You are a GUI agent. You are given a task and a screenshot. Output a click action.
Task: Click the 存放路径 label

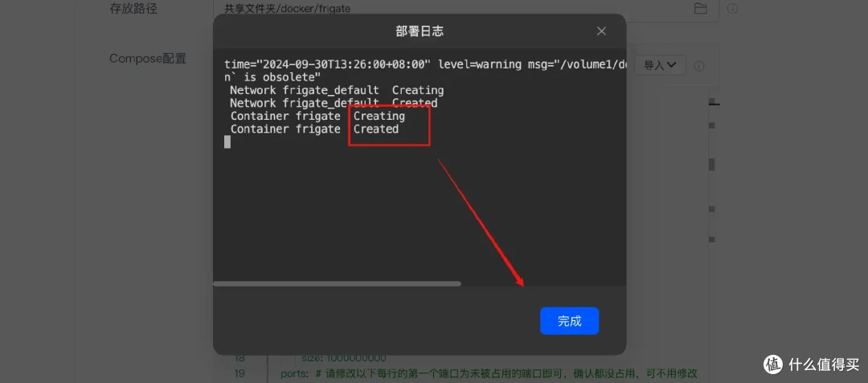(133, 9)
